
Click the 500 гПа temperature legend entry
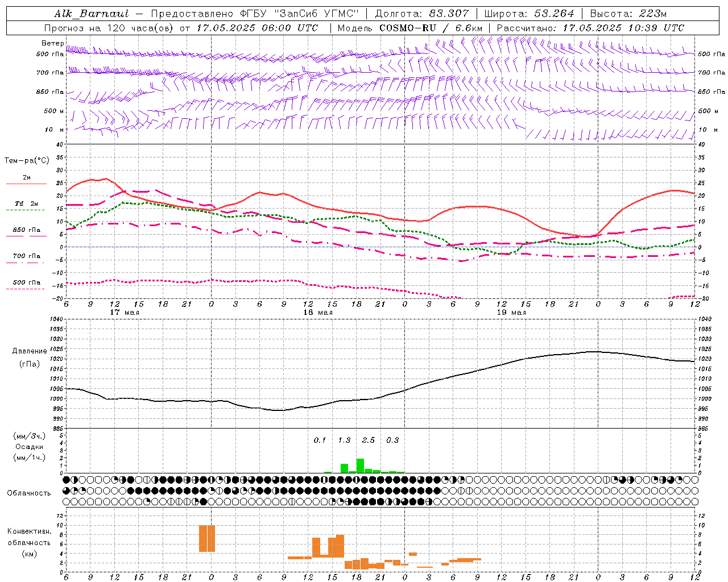point(27,282)
